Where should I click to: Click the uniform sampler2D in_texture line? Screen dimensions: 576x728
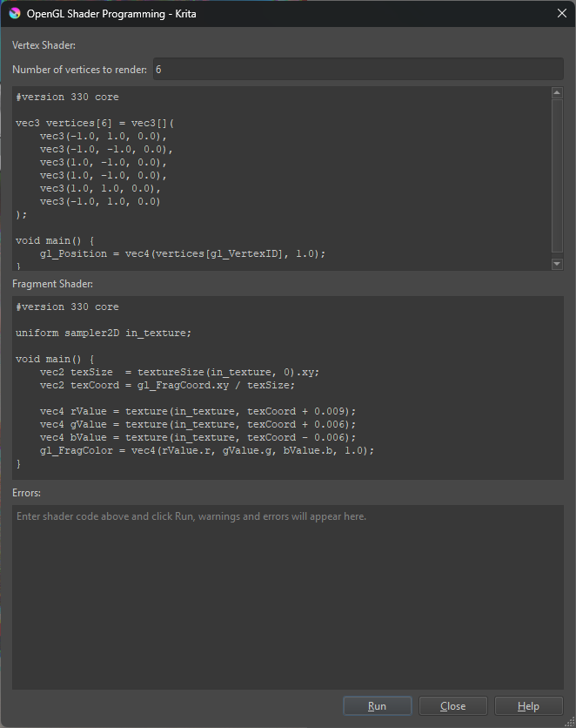tap(103, 333)
